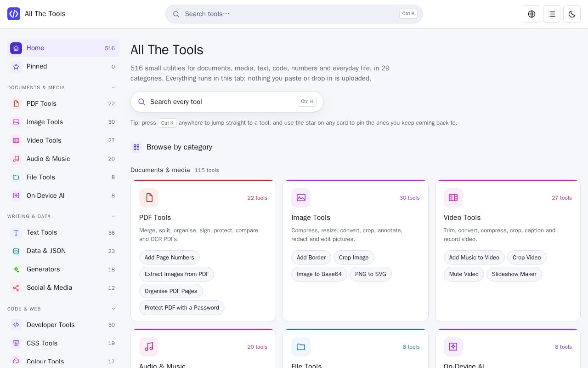Select Generators in the sidebar

63,269
